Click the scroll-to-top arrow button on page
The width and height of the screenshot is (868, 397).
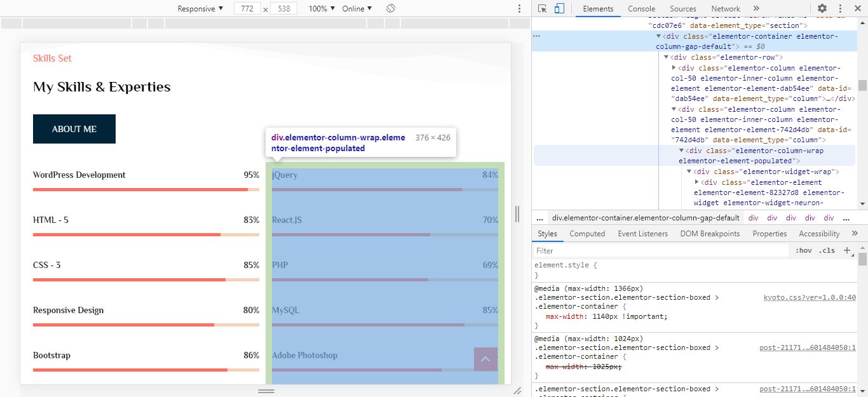(485, 359)
